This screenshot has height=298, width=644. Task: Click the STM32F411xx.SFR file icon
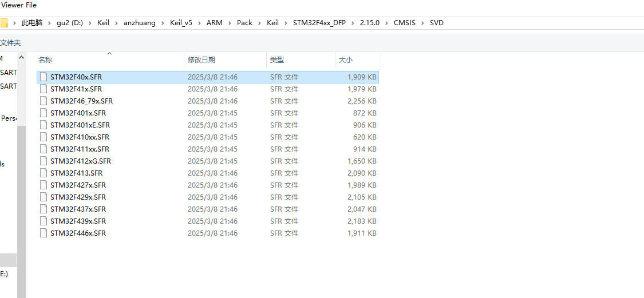44,149
